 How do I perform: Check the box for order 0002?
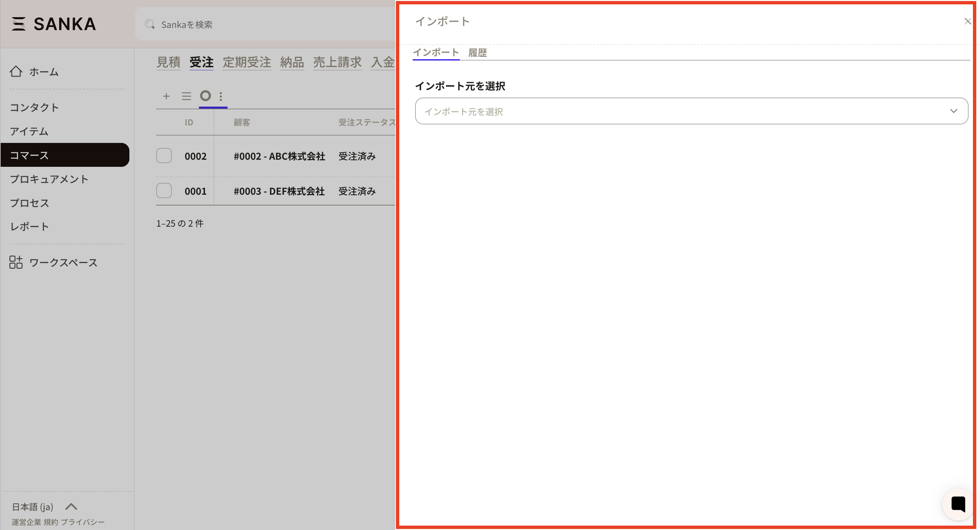[x=164, y=156]
